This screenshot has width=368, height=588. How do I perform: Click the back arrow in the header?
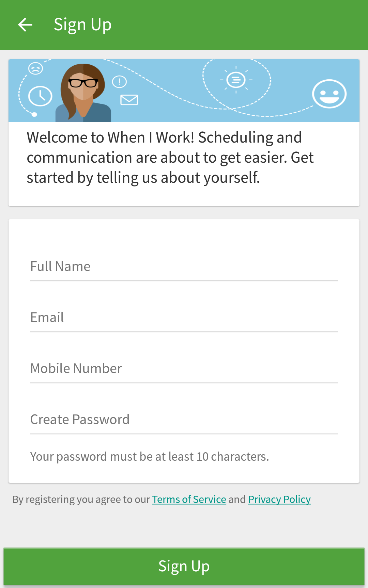(25, 24)
